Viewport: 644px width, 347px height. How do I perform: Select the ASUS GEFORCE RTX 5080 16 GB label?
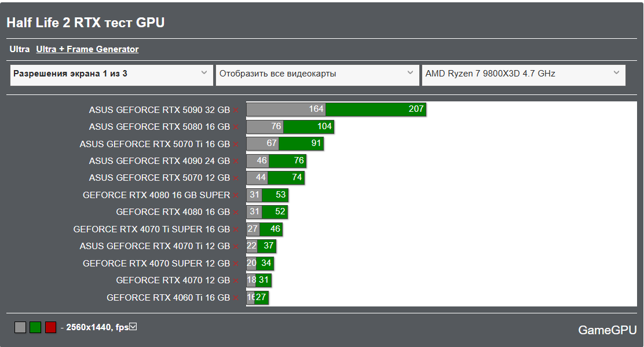coord(159,127)
